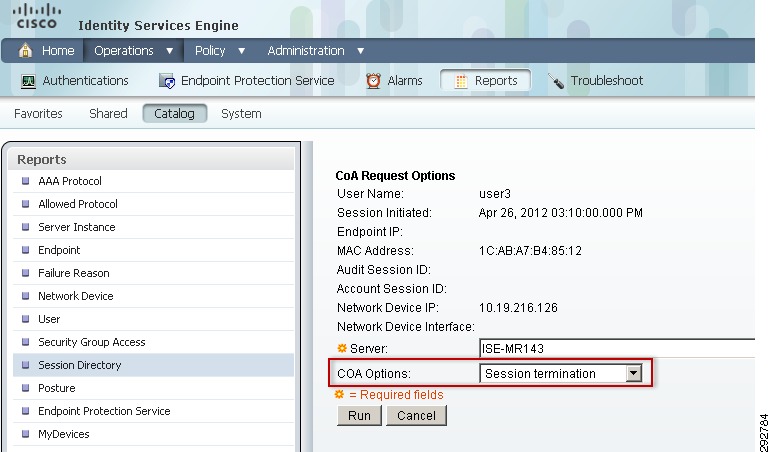Click the Security Group Access bullet icon
This screenshot has height=452, width=768.
[x=25, y=342]
